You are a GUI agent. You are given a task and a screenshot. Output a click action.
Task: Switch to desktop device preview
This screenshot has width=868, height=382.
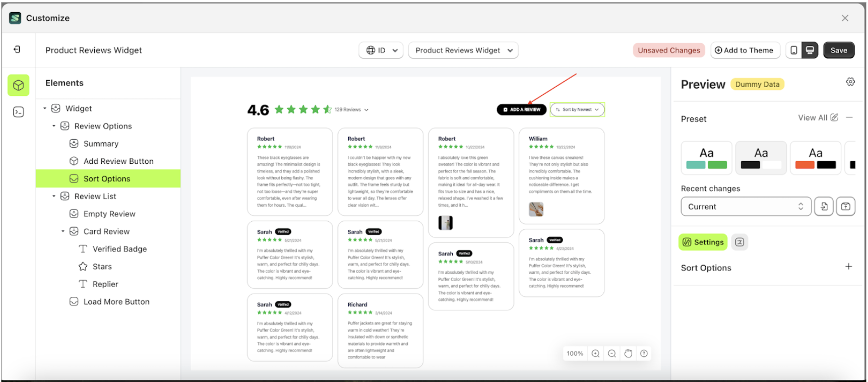click(x=810, y=50)
